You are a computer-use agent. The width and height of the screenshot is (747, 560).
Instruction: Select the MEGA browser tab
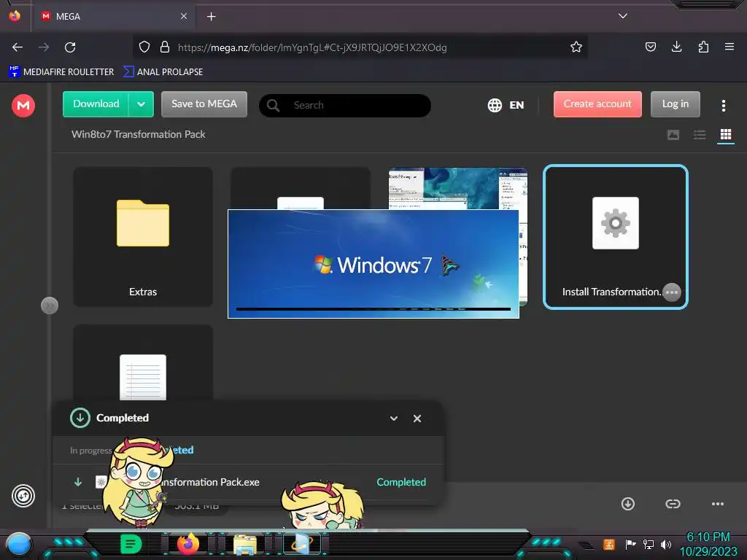(113, 16)
